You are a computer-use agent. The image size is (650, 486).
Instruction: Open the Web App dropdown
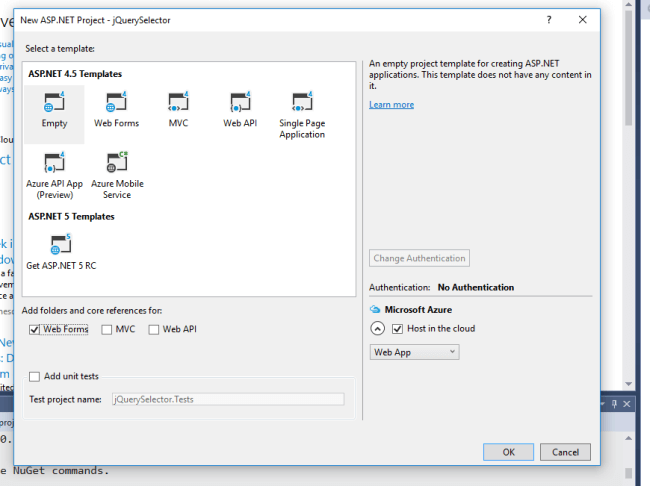click(415, 352)
